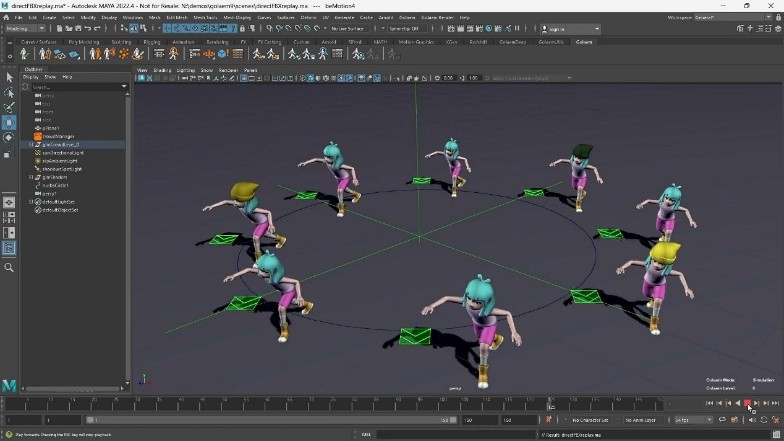Toggle select-by-object-type mode icon
Screen dimensions: 784x441
click(x=134, y=28)
